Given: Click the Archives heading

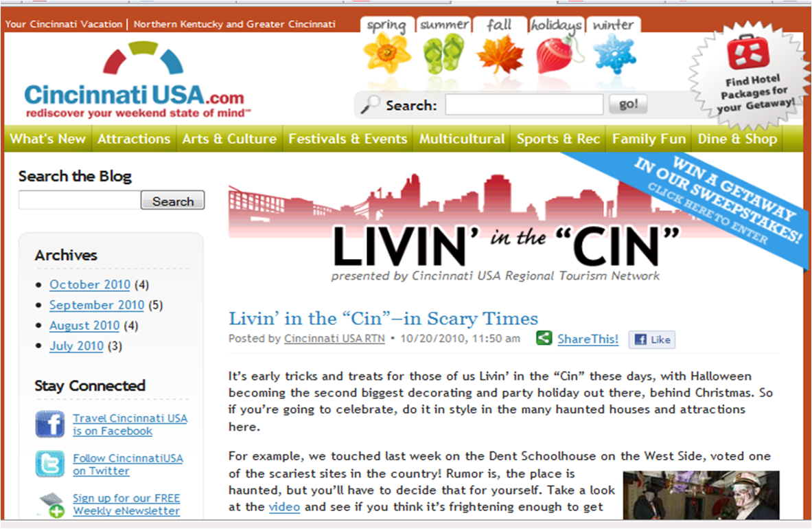Looking at the screenshot, I should [x=66, y=255].
